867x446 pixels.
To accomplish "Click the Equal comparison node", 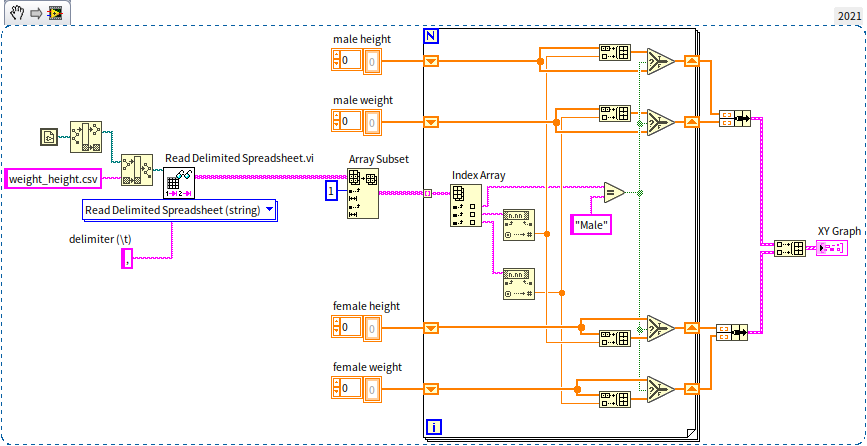I will [613, 192].
